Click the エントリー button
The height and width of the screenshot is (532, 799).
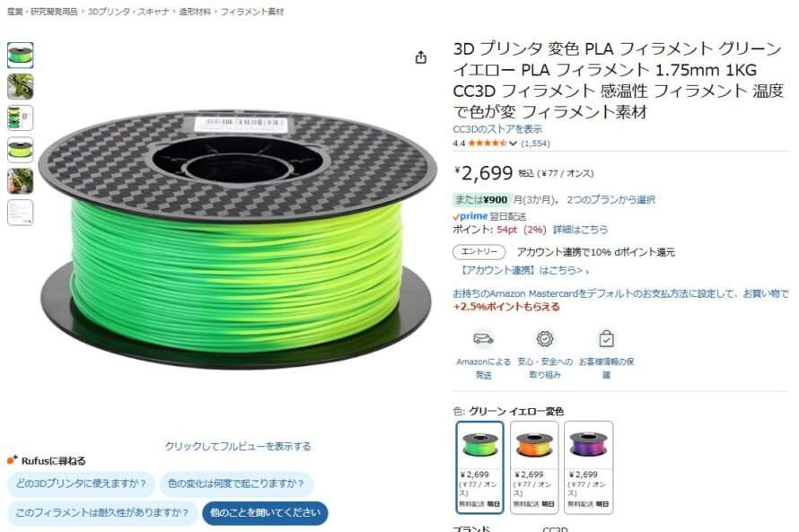pos(479,252)
